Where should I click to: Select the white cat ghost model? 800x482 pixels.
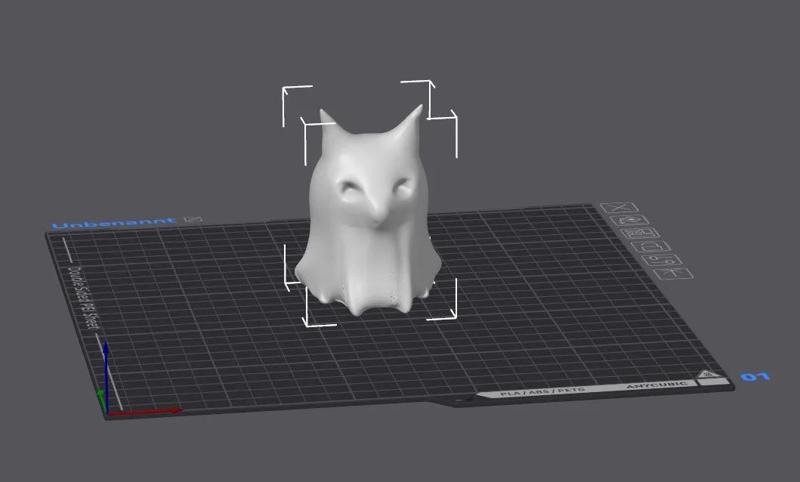pos(369,214)
